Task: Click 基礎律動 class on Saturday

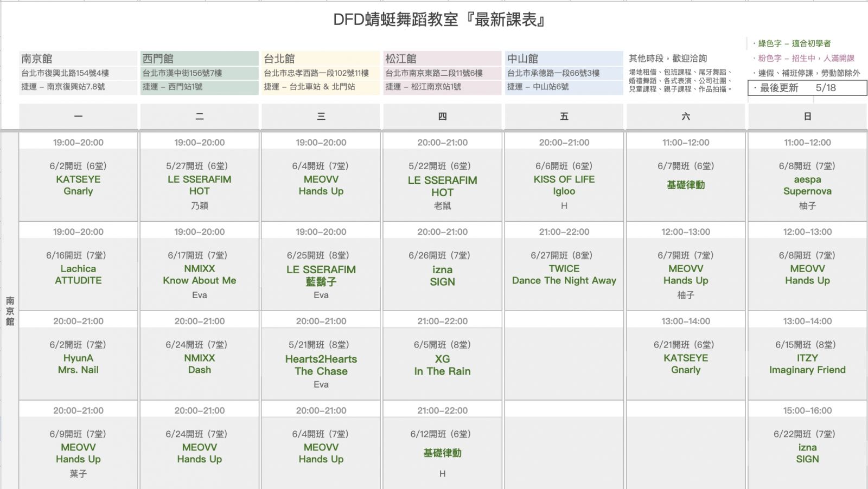Action: tap(686, 185)
